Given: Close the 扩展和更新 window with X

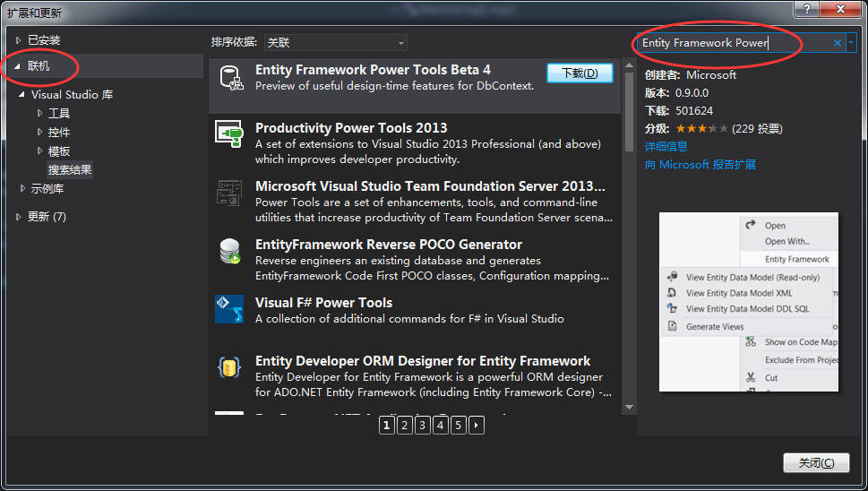Looking at the screenshot, I should (x=840, y=9).
